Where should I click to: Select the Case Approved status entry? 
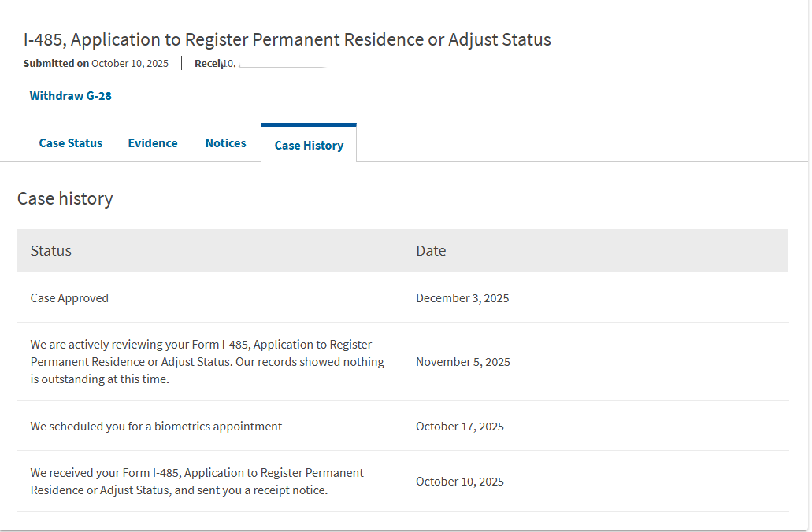pos(69,298)
